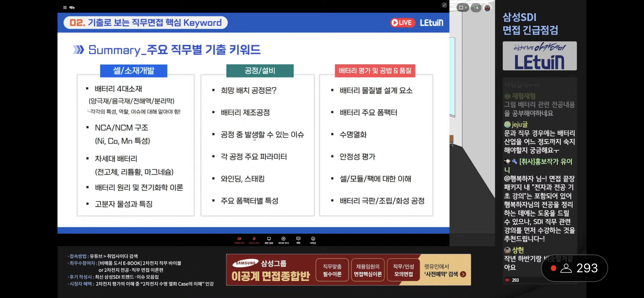Viewport: 644px width, 298px height.
Task: Click the '사전예약' 검색 arrow link
Action: [463, 274]
